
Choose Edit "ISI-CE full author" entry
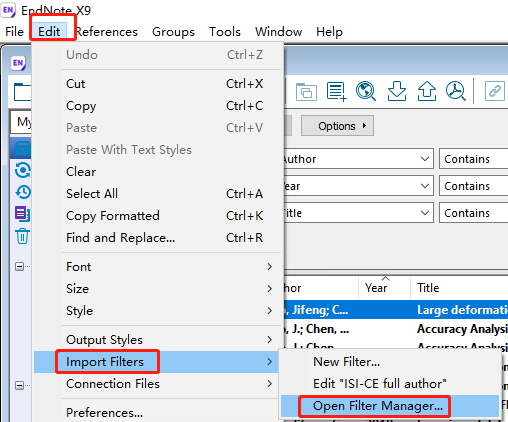click(389, 384)
